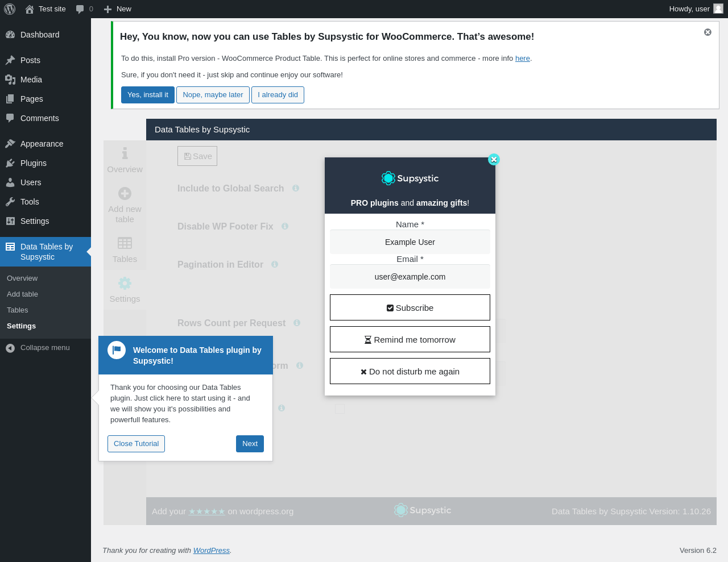Screen dimensions: 728x562
Task: Click the five-star rating link
Action: pyautogui.click(x=207, y=511)
